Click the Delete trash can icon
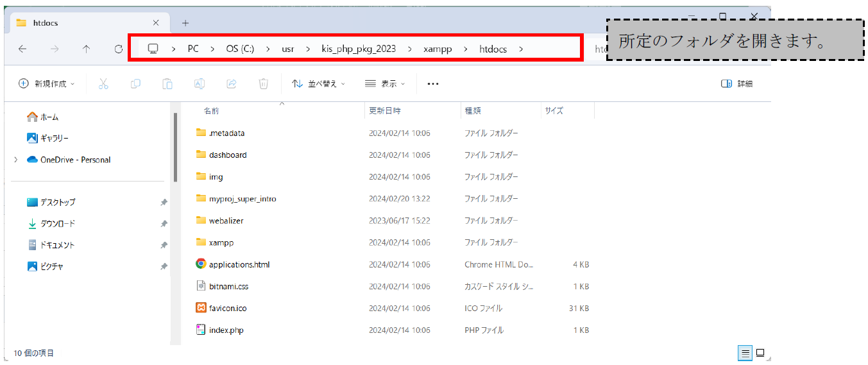 [263, 83]
